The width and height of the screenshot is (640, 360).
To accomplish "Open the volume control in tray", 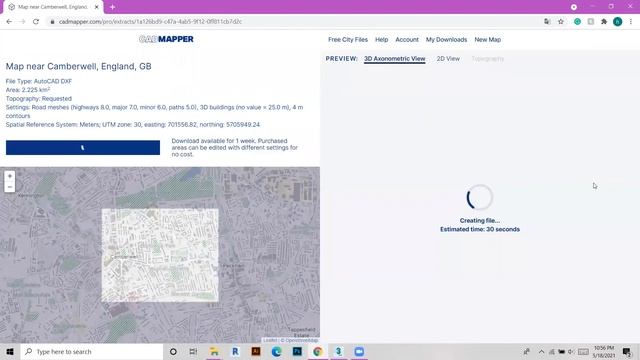I will 571,351.
